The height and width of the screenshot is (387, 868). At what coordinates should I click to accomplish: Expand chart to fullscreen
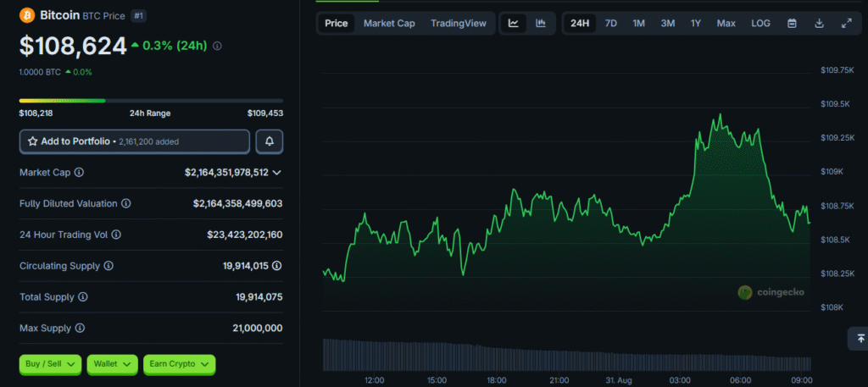(846, 23)
